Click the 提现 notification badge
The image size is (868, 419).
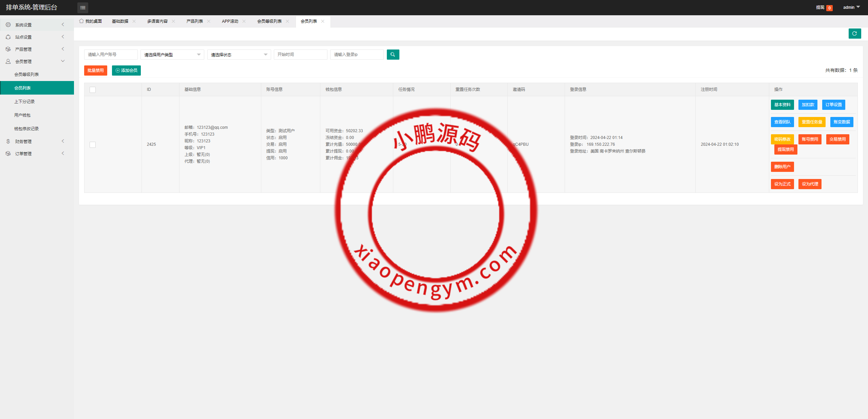(x=829, y=8)
